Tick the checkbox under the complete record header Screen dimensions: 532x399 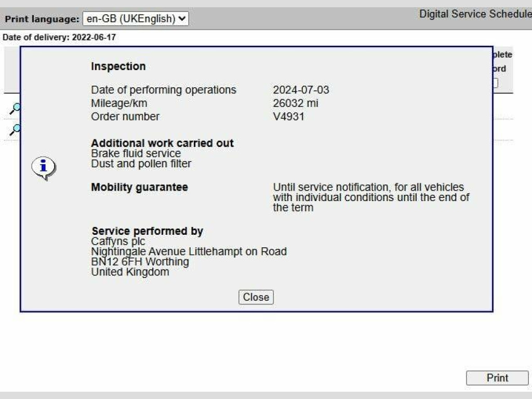coord(495,83)
